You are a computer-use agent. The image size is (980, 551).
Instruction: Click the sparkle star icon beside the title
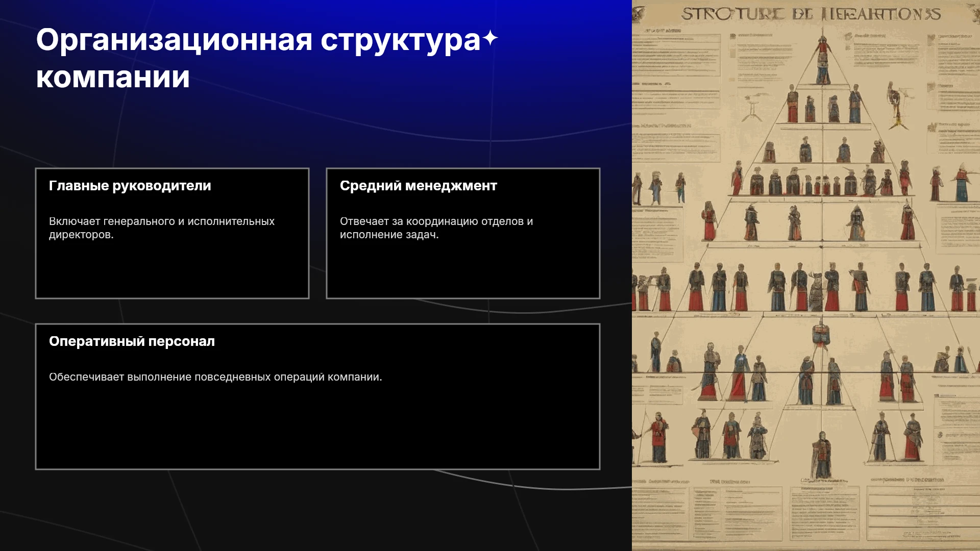click(x=490, y=38)
